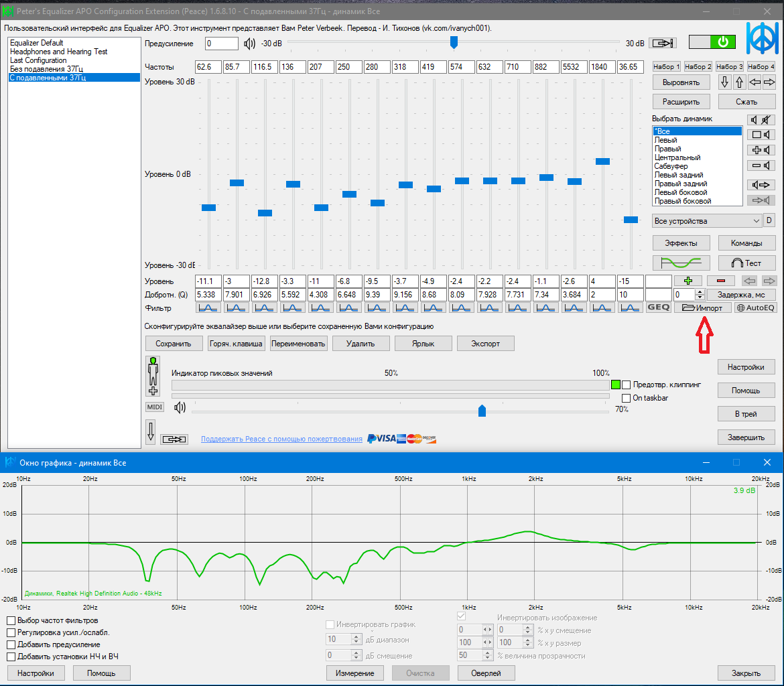Tick the On taskbar checkbox

627,398
